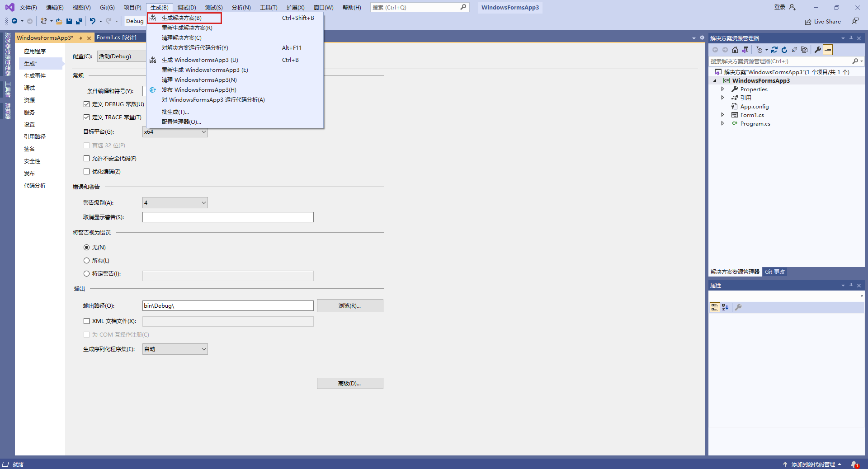Expand the Properties node in Solution Explorer
The image size is (868, 469).
(x=722, y=89)
